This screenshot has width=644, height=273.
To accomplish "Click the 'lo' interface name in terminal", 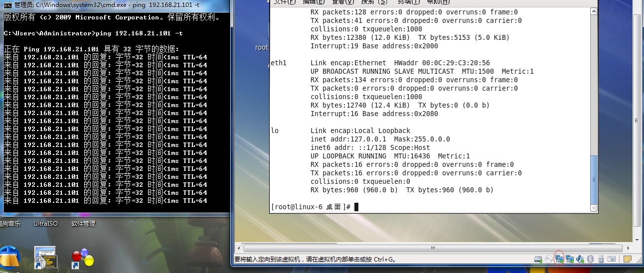I will pos(275,131).
